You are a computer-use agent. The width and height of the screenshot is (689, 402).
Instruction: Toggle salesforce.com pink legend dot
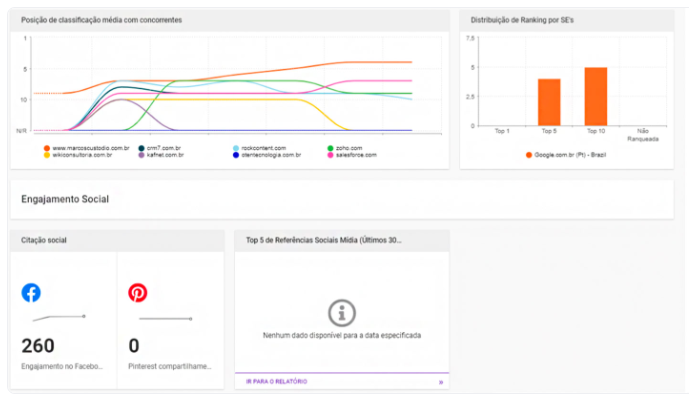[x=330, y=155]
